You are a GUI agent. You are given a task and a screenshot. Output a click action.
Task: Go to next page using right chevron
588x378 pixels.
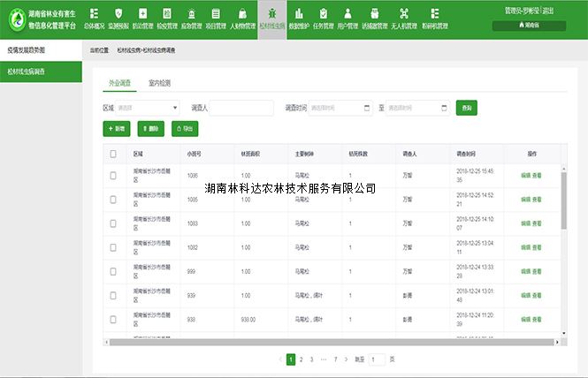point(346,359)
